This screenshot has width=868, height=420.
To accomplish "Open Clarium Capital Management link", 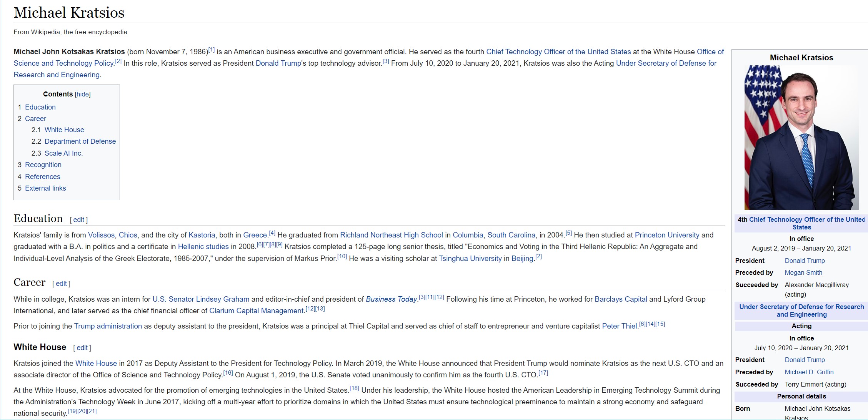I will click(257, 311).
